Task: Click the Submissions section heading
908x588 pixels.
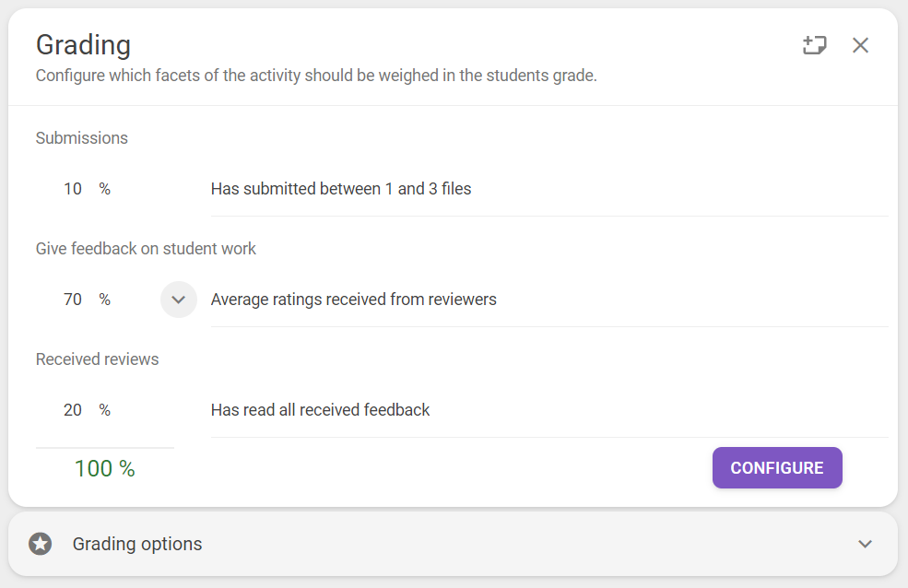Action: point(82,137)
